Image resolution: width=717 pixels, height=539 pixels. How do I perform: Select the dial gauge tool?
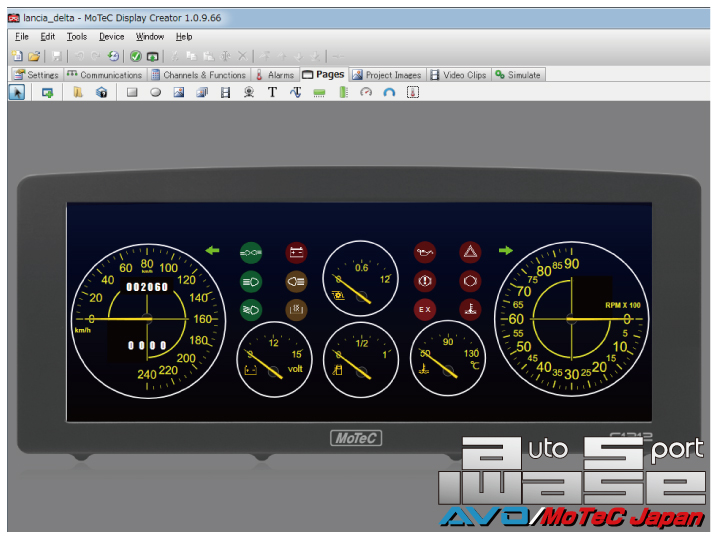(366, 92)
